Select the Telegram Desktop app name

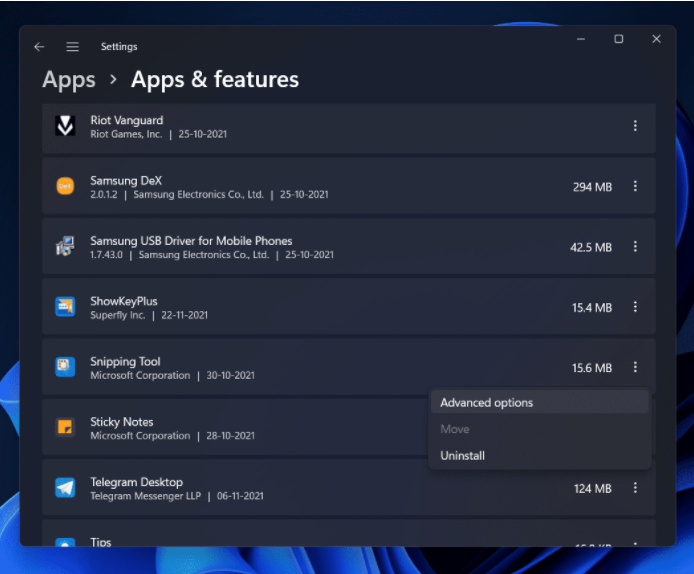[136, 482]
